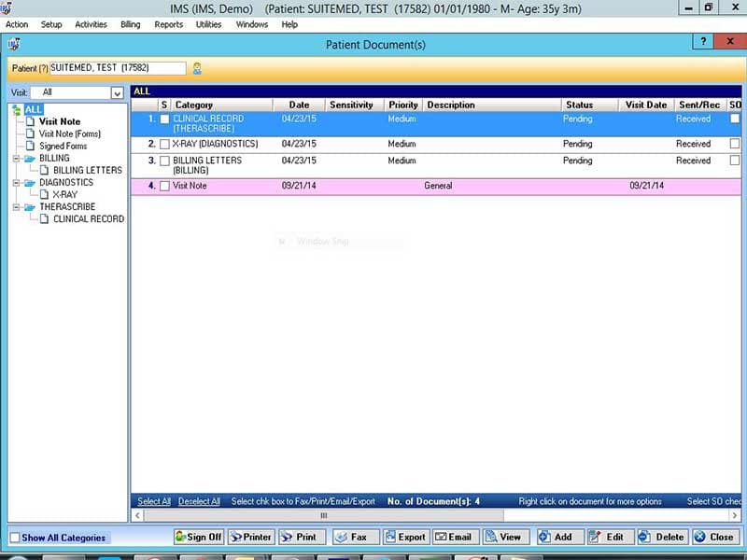The image size is (747, 560).
Task: Email the selected document
Action: click(456, 537)
